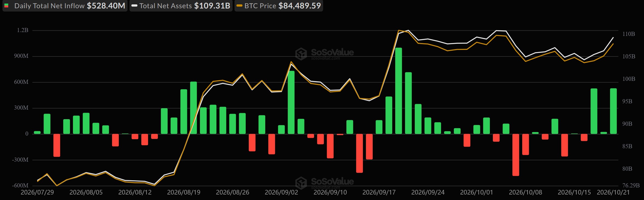Select the 2026/10/08 date axis label
The width and height of the screenshot is (644, 200).
pyautogui.click(x=526, y=192)
